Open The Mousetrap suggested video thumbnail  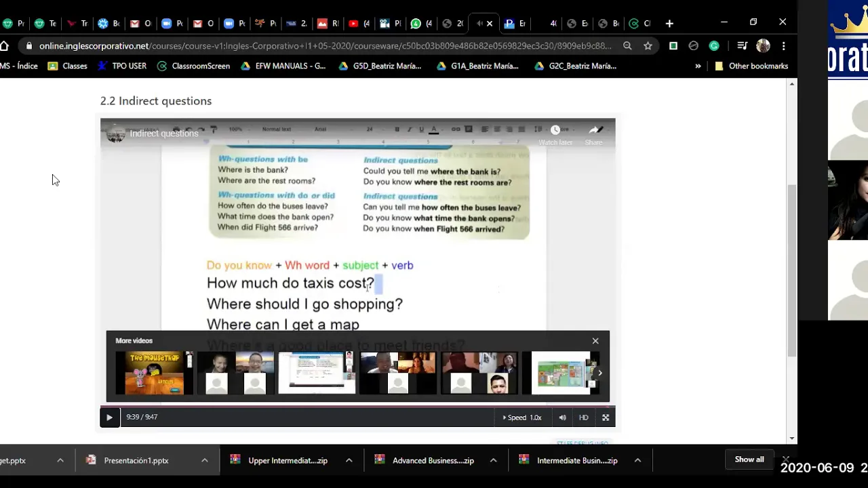point(154,373)
